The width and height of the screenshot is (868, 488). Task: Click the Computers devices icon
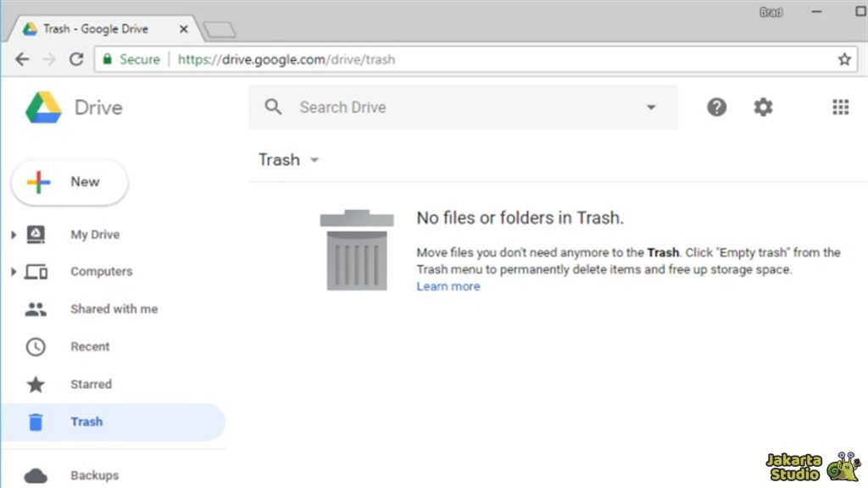(36, 272)
